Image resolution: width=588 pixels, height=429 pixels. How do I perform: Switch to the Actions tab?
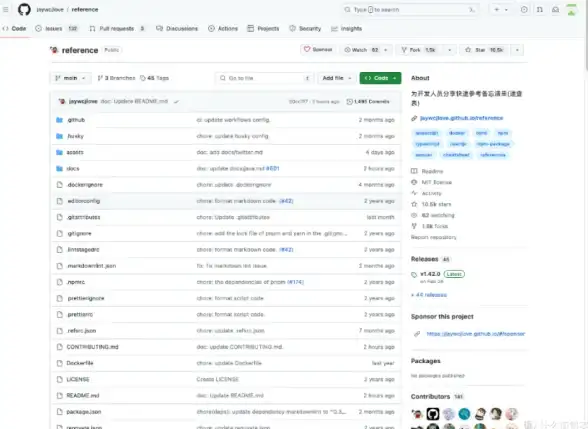[x=223, y=28]
